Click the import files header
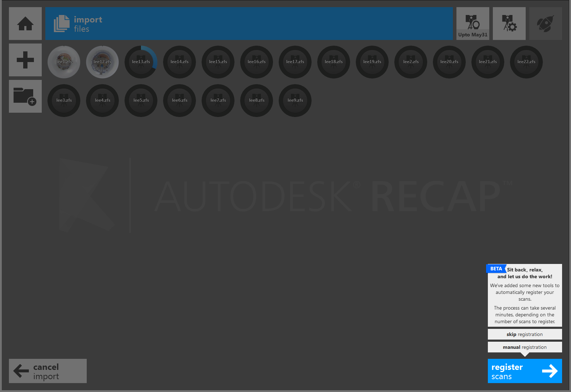 coord(249,24)
